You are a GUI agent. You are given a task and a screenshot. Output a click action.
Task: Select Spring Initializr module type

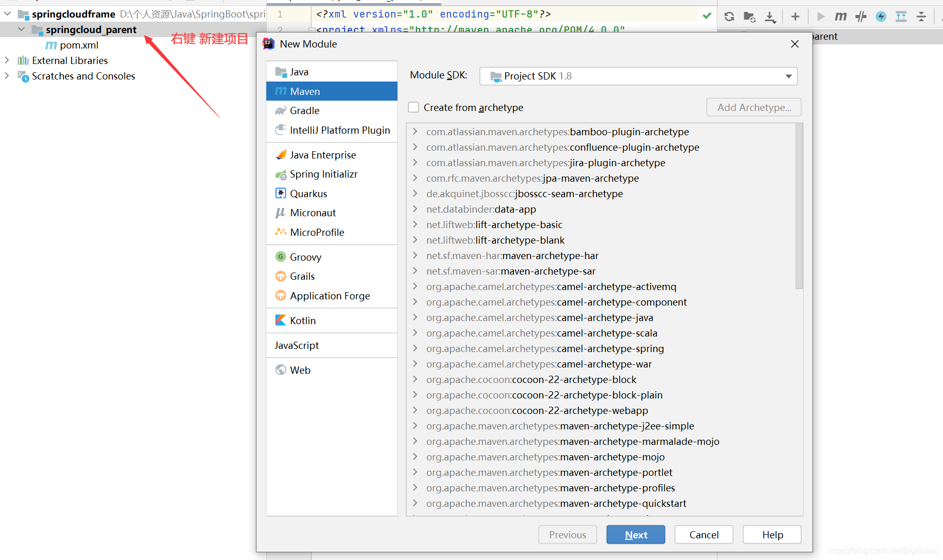coord(332,174)
